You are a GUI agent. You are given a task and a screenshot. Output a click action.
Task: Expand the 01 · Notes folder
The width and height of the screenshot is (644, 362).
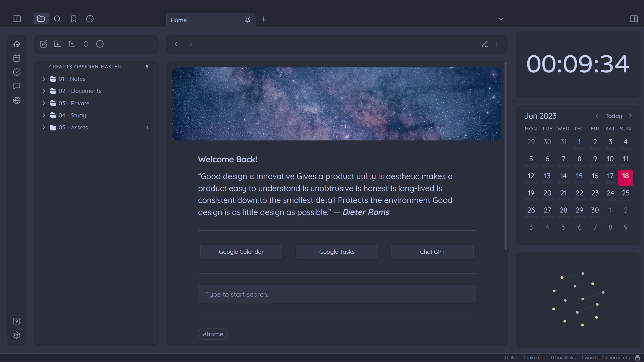point(44,79)
